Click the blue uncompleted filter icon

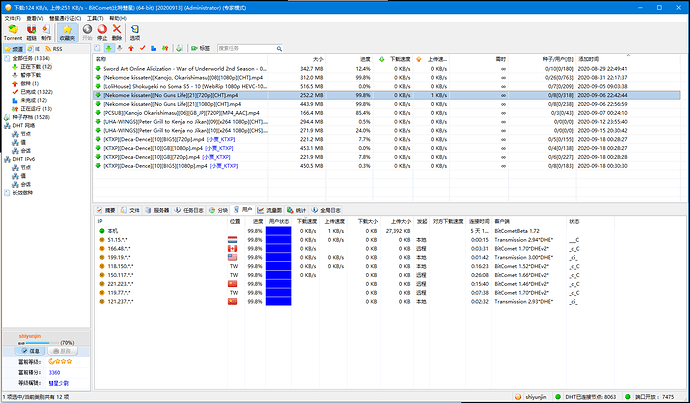pos(154,48)
